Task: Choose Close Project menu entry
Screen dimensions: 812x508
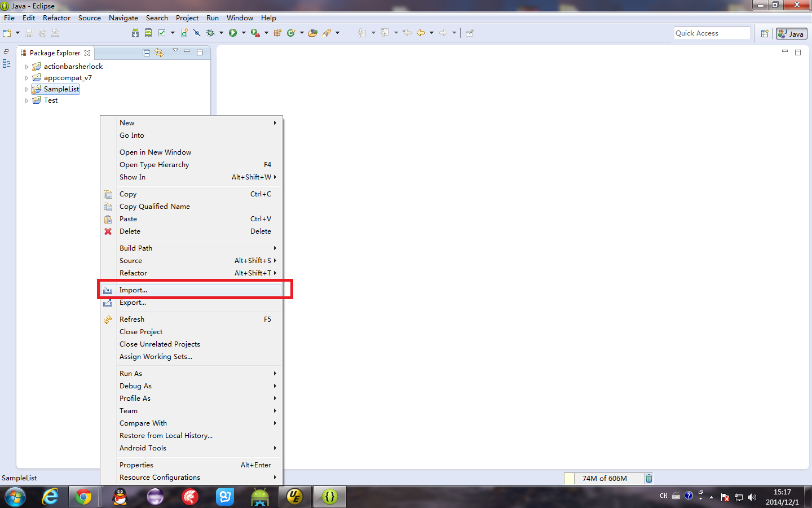Action: (x=192, y=332)
